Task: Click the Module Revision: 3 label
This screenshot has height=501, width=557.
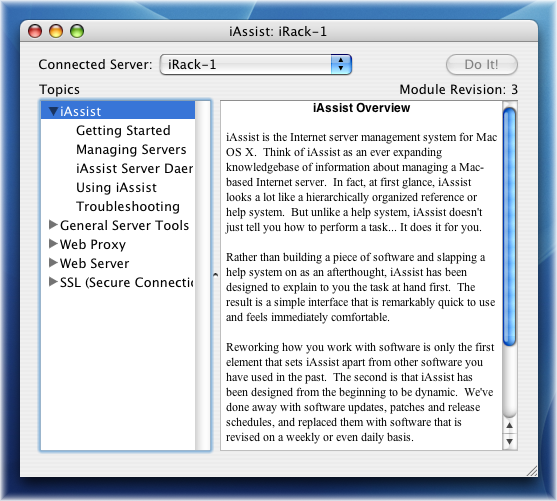Action: coord(459,90)
